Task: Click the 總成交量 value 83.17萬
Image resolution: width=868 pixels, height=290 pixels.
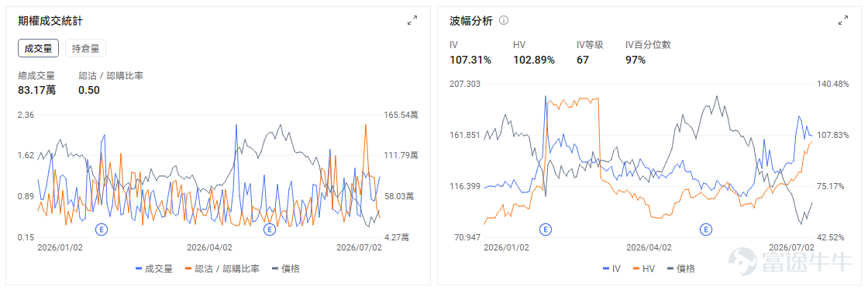Action: 36,90
